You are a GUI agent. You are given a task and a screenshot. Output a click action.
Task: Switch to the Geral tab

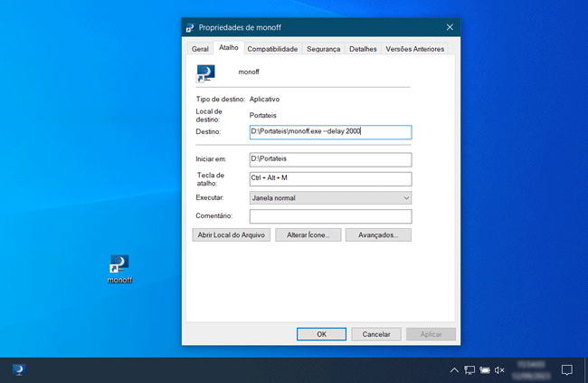pyautogui.click(x=200, y=49)
